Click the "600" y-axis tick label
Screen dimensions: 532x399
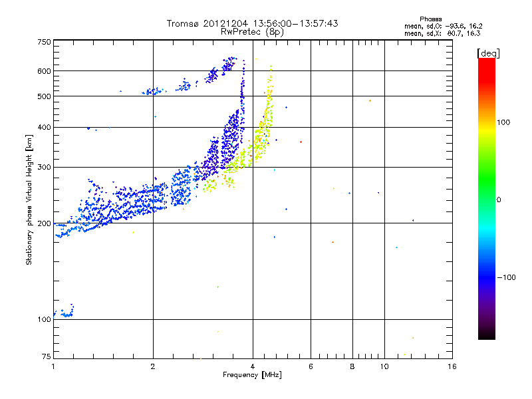coord(44,71)
